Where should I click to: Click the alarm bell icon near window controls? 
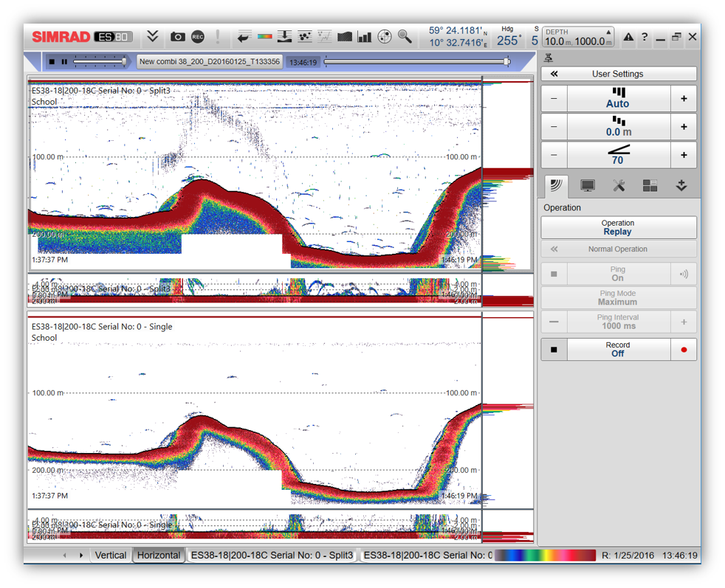click(629, 36)
